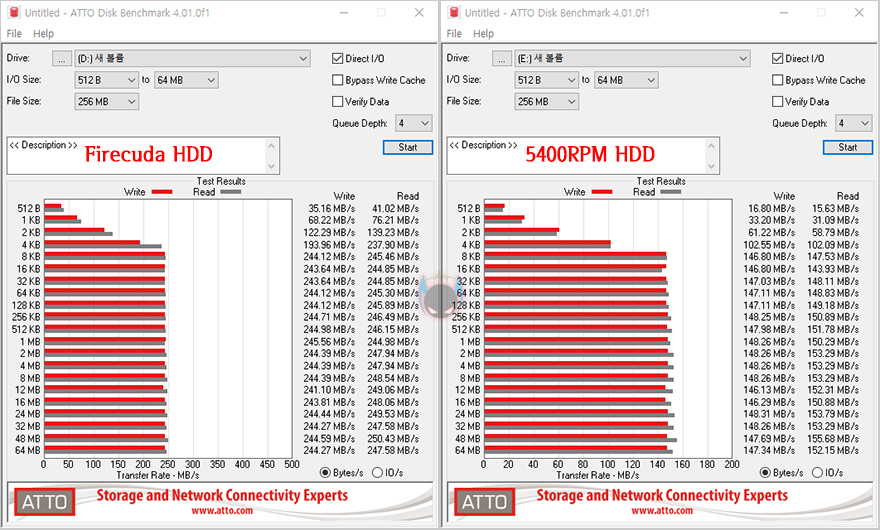Click gray Read legend swatch in left chart

coord(231,192)
